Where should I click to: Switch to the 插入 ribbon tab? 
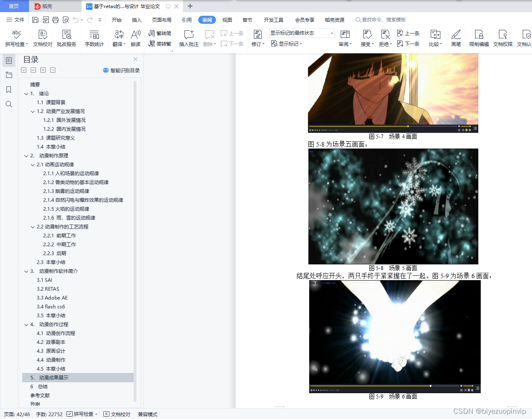[137, 20]
